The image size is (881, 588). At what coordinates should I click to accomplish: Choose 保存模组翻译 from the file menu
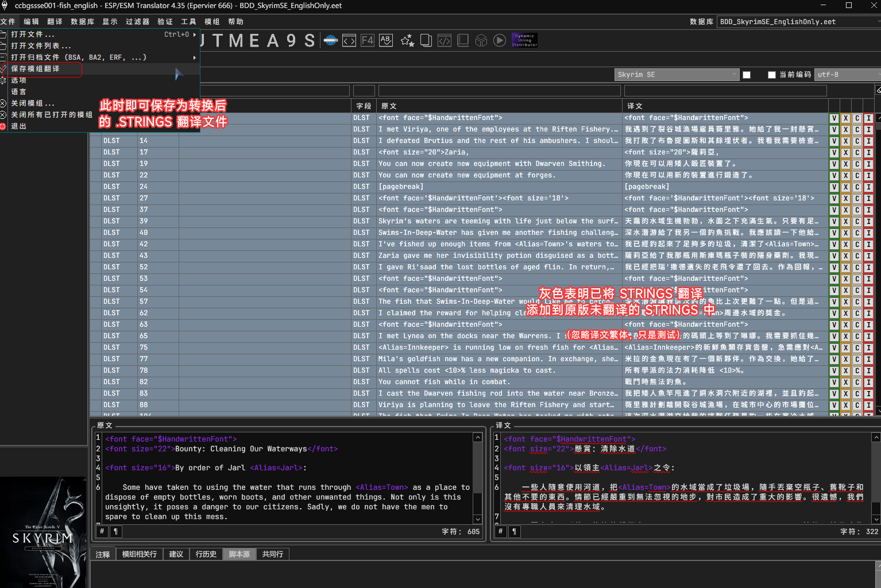click(100, 69)
